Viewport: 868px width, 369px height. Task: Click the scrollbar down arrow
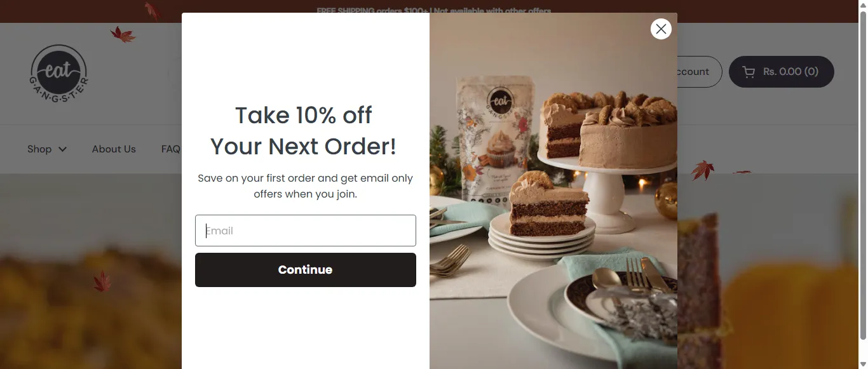point(863,364)
